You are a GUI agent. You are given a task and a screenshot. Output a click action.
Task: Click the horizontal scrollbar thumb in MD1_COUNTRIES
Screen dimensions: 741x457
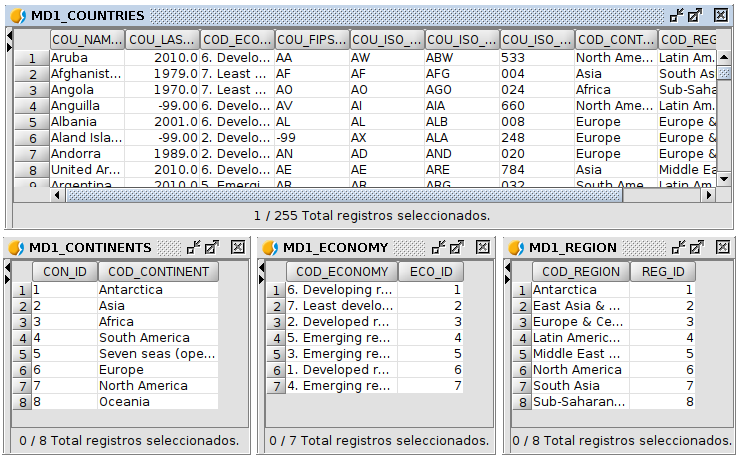point(345,195)
